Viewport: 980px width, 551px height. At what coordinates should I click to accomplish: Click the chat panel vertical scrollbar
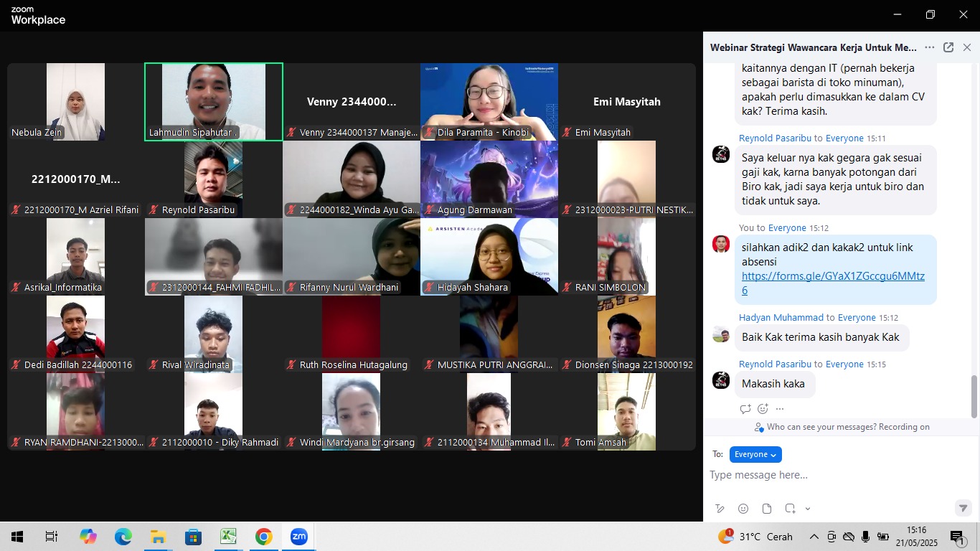point(974,395)
